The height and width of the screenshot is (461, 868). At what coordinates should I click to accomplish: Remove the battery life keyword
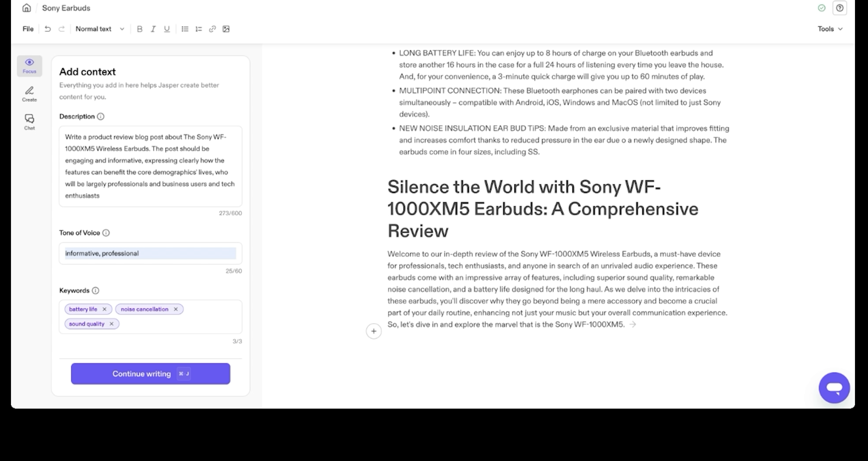click(x=104, y=309)
